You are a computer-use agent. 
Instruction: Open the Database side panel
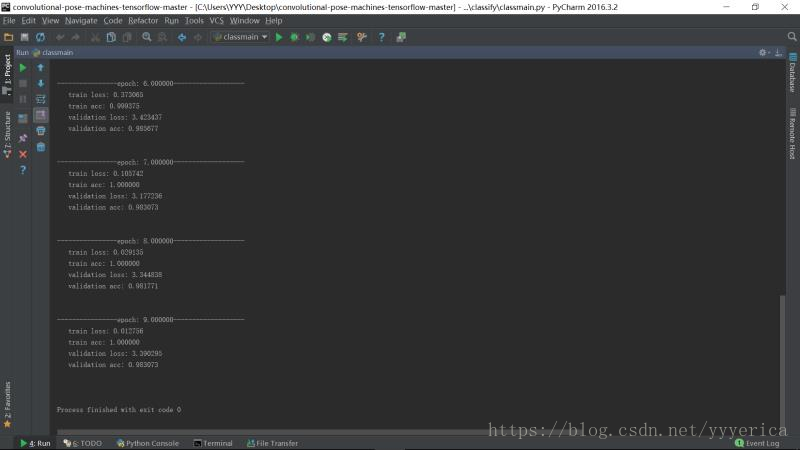click(x=792, y=73)
